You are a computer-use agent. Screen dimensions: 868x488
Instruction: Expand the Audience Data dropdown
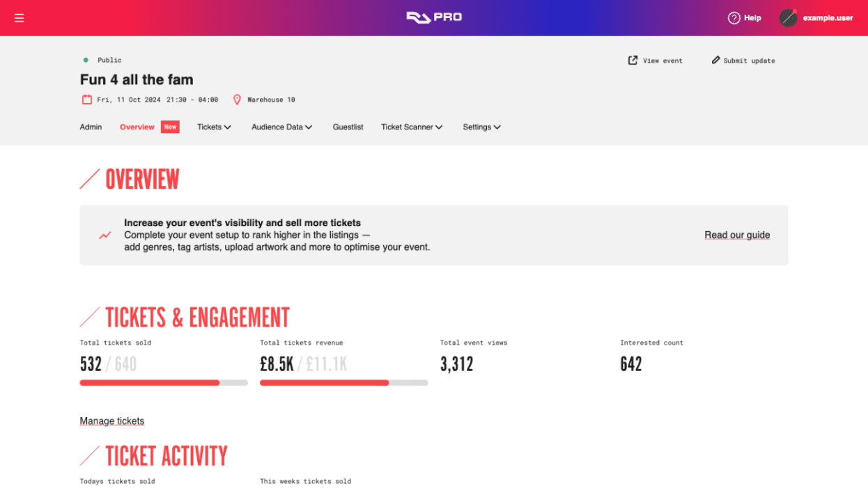(281, 127)
